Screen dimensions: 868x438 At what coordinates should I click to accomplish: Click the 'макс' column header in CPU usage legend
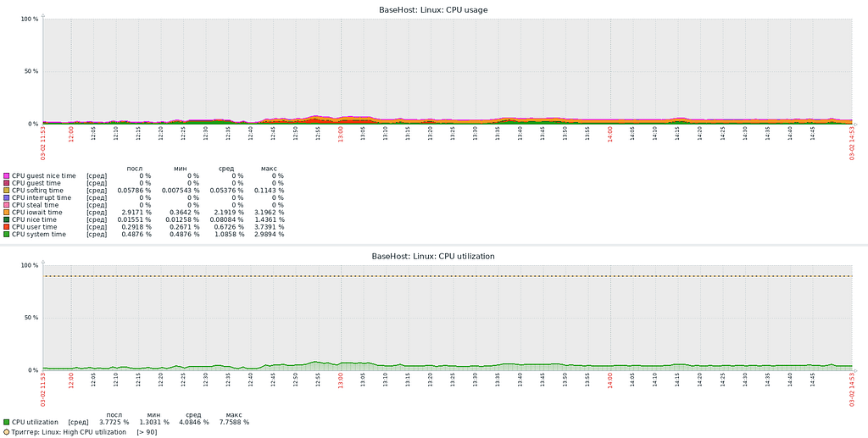[x=269, y=168]
